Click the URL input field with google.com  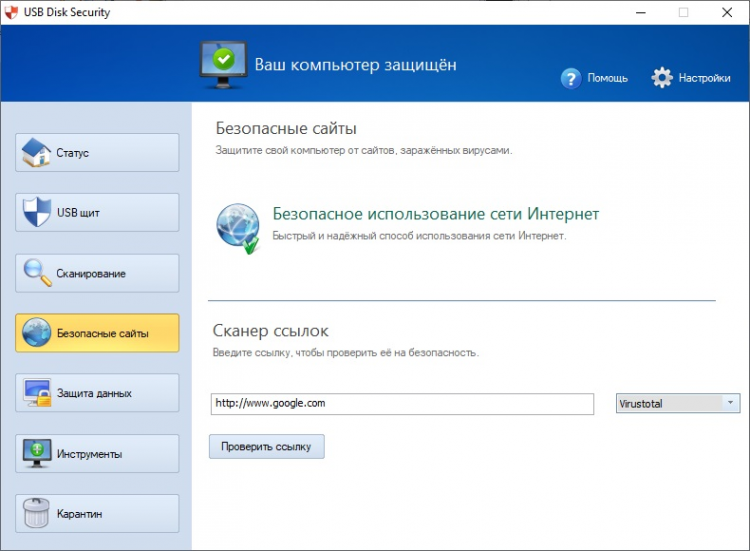402,404
